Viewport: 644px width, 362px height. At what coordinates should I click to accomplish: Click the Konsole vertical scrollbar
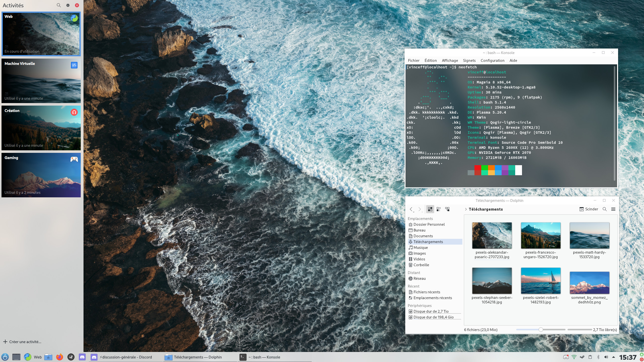(x=614, y=123)
